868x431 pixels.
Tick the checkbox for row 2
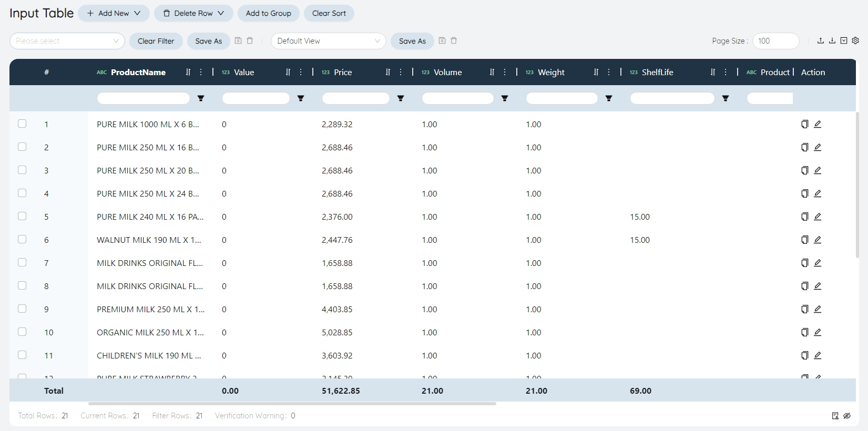tap(22, 147)
